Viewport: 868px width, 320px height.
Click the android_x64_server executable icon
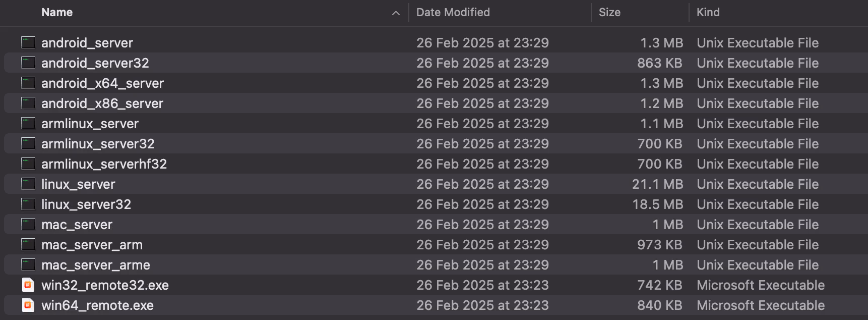tap(28, 83)
